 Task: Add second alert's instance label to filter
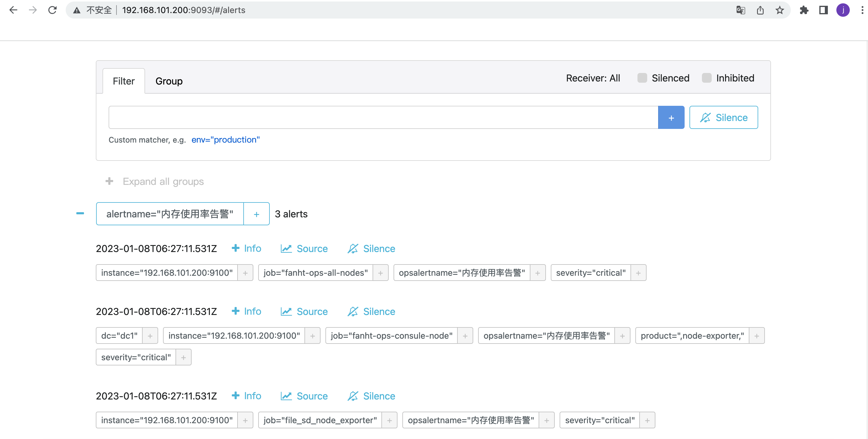coord(312,336)
